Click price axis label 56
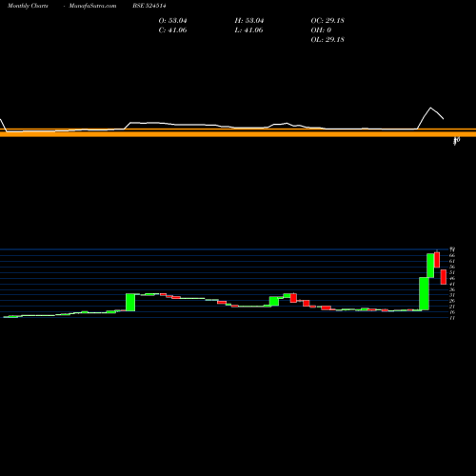The width and height of the screenshot is (476, 476). point(452,267)
